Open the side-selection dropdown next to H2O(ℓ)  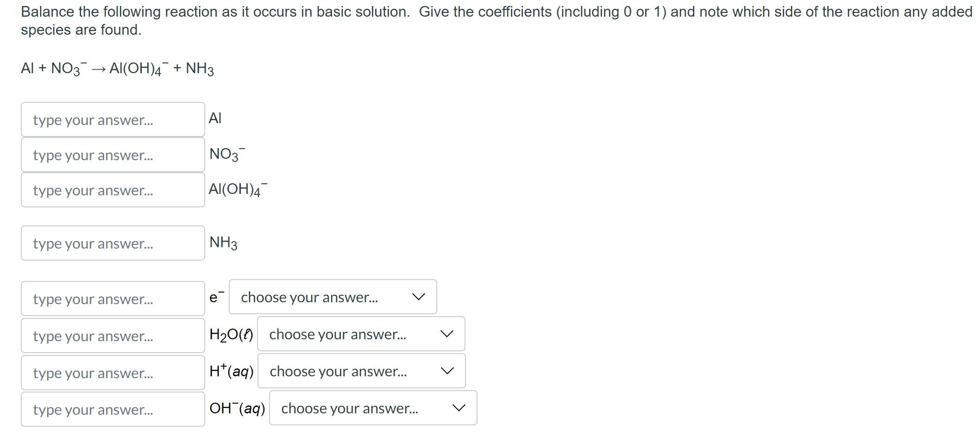click(x=361, y=334)
